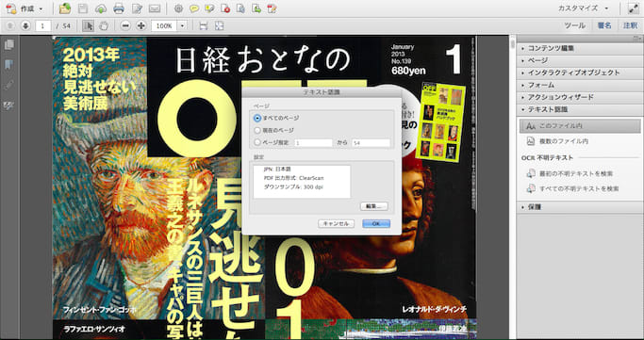644x340 pixels.
Task: Select the arrow selection tool
Action: (x=88, y=25)
